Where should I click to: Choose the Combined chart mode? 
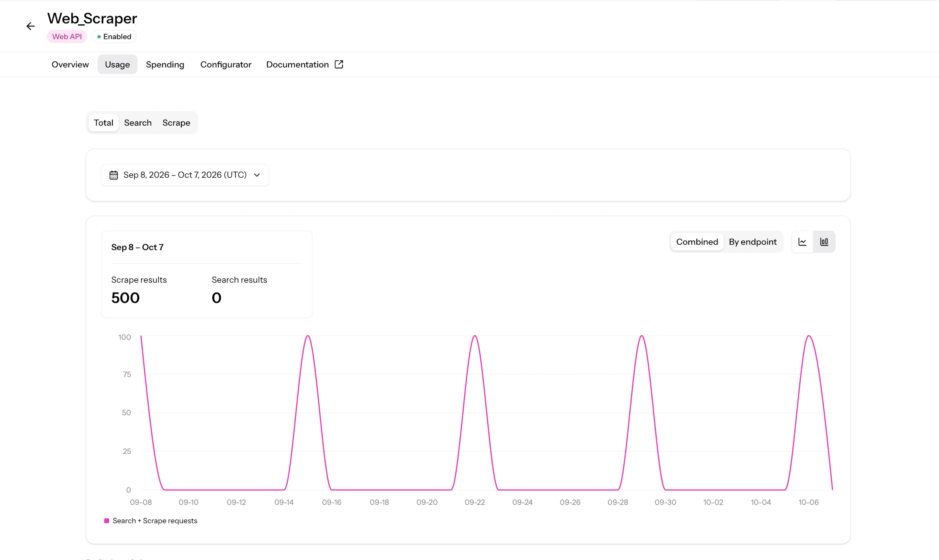tap(697, 242)
